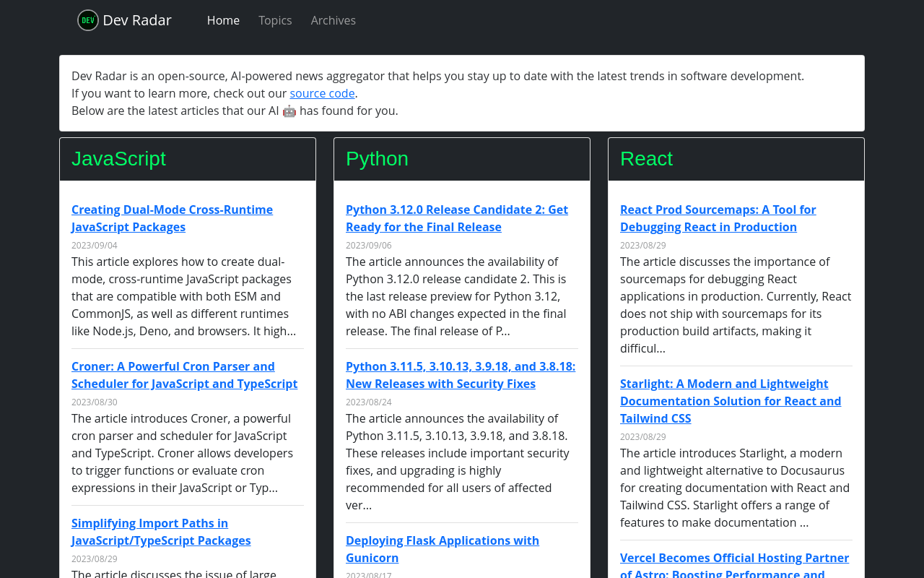
Task: Open React Prod Sourcemaps article
Action: pos(718,218)
